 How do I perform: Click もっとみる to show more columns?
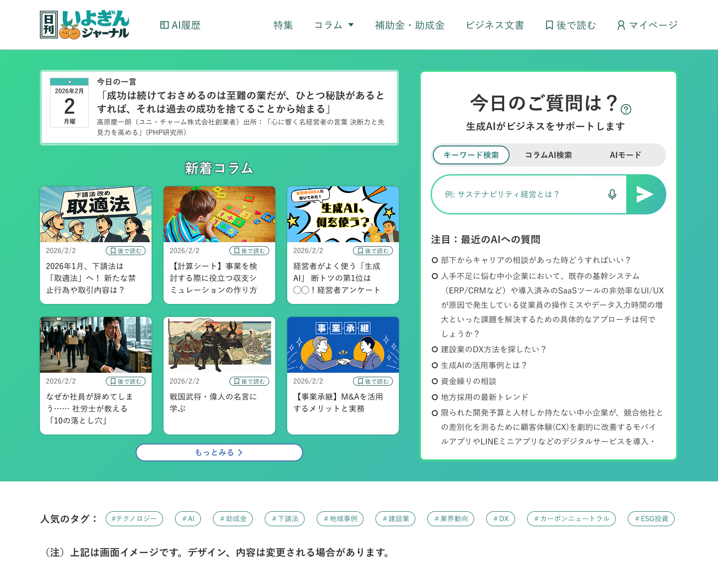[219, 452]
